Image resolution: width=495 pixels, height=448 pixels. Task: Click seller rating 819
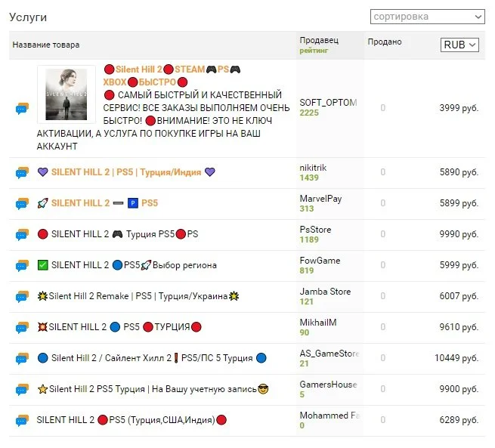pos(307,270)
